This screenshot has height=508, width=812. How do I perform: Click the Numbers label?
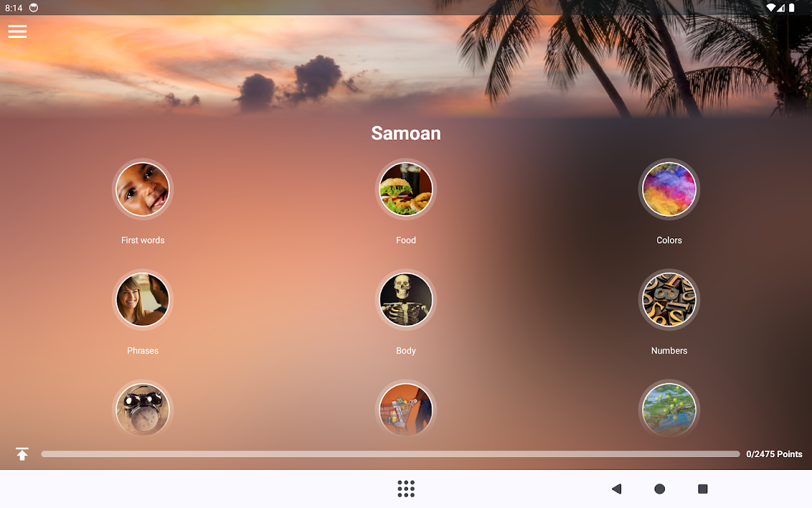pyautogui.click(x=669, y=351)
